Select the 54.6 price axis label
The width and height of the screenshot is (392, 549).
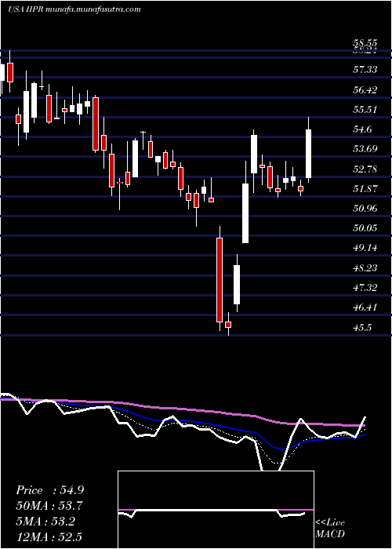(x=362, y=129)
